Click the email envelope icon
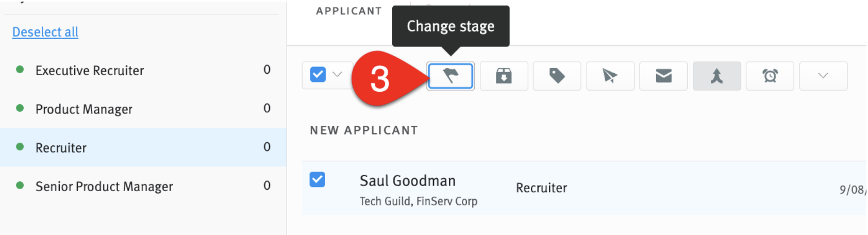 pos(663,76)
